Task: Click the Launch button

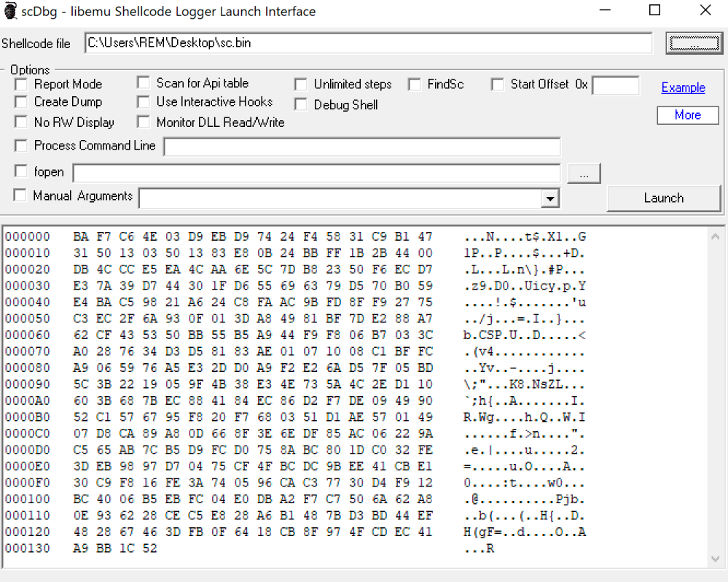Action: click(663, 198)
